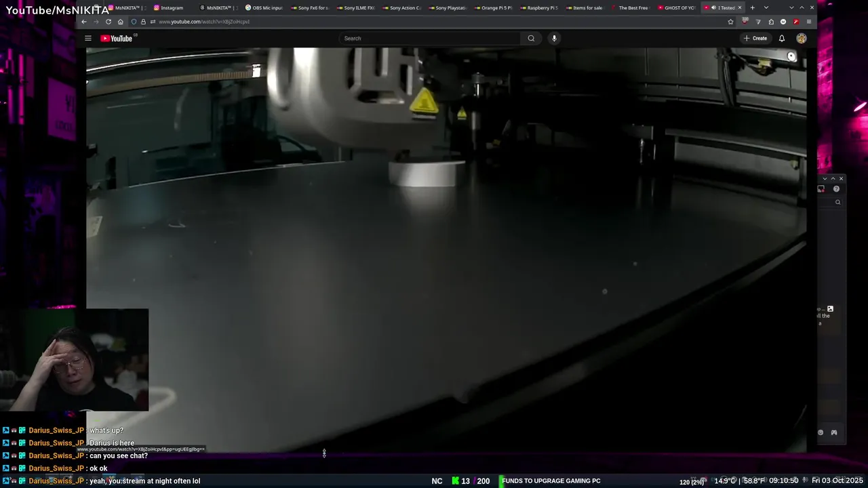Click the search icon in side panel

tap(838, 202)
